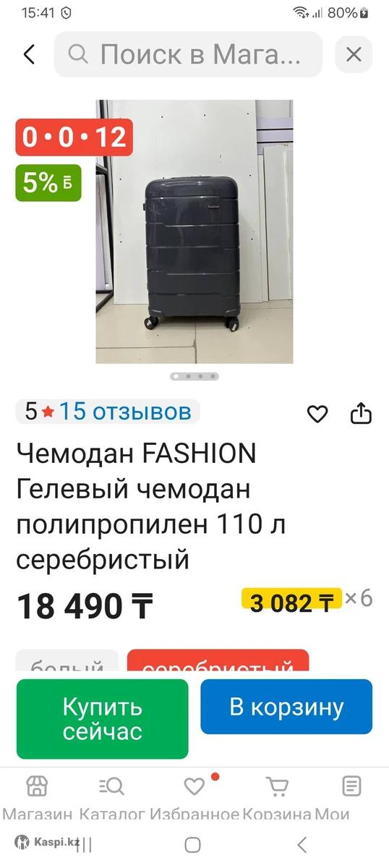Tap the back arrow icon

pos(29,54)
